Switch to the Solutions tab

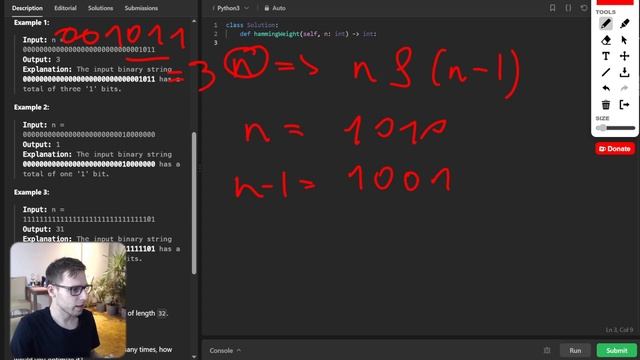point(100,8)
